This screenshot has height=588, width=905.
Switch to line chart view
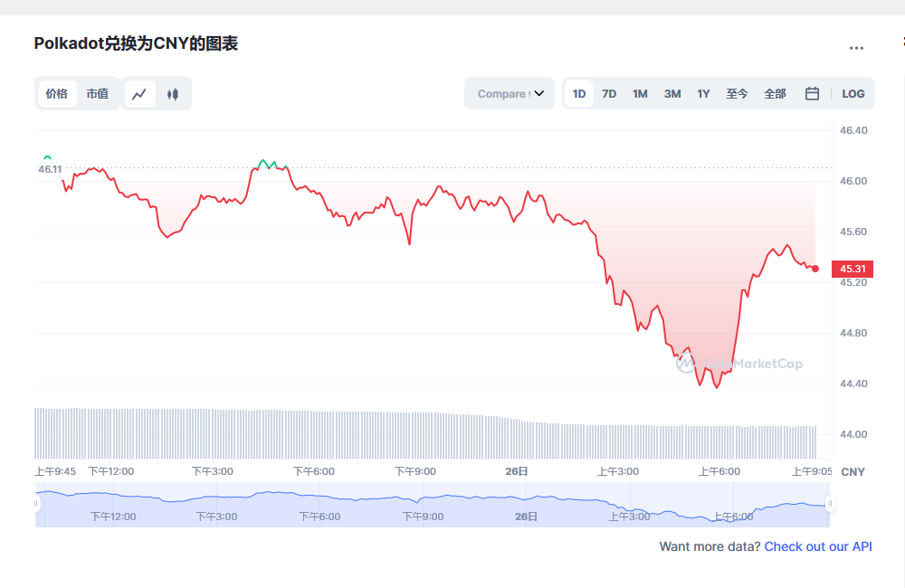[x=139, y=94]
